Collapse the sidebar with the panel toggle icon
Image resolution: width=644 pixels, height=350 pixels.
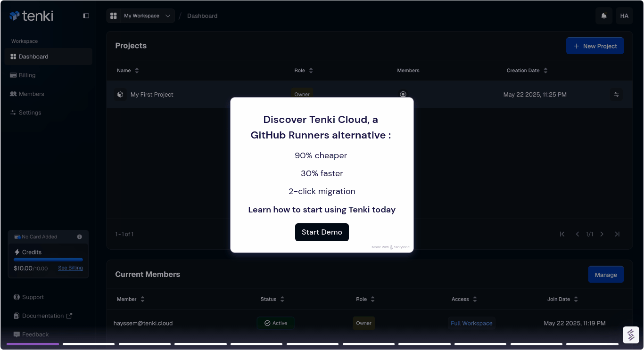click(x=86, y=16)
